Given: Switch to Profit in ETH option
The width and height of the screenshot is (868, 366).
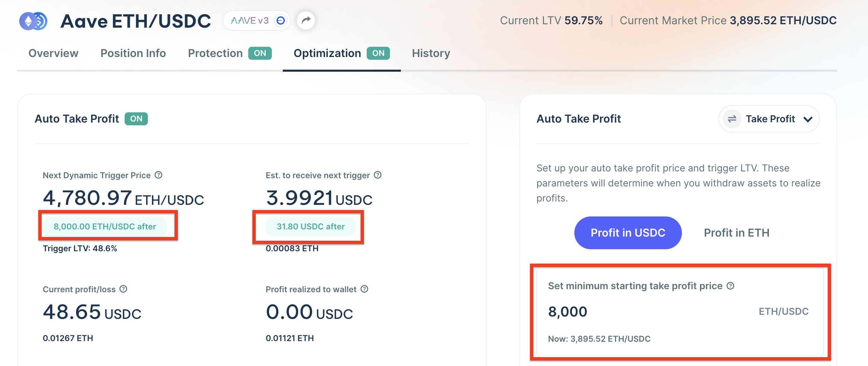Looking at the screenshot, I should point(737,233).
